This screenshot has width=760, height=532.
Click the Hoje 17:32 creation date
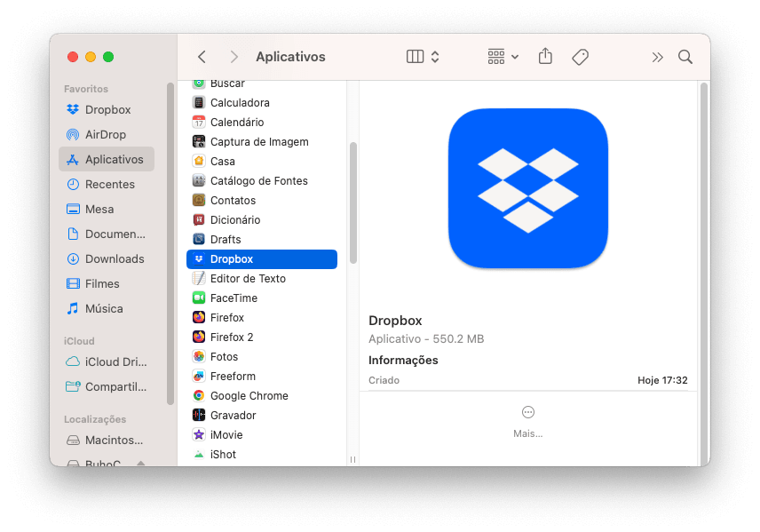tap(662, 380)
